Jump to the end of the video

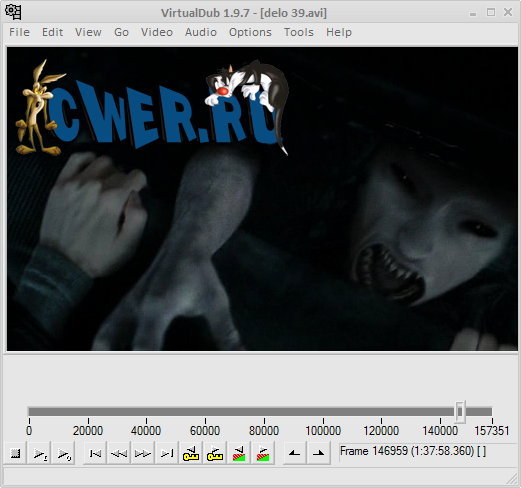pyautogui.click(x=167, y=453)
